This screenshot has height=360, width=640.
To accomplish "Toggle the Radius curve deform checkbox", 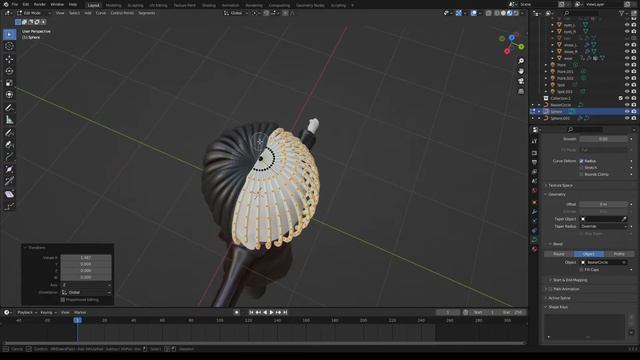I will click(x=581, y=161).
